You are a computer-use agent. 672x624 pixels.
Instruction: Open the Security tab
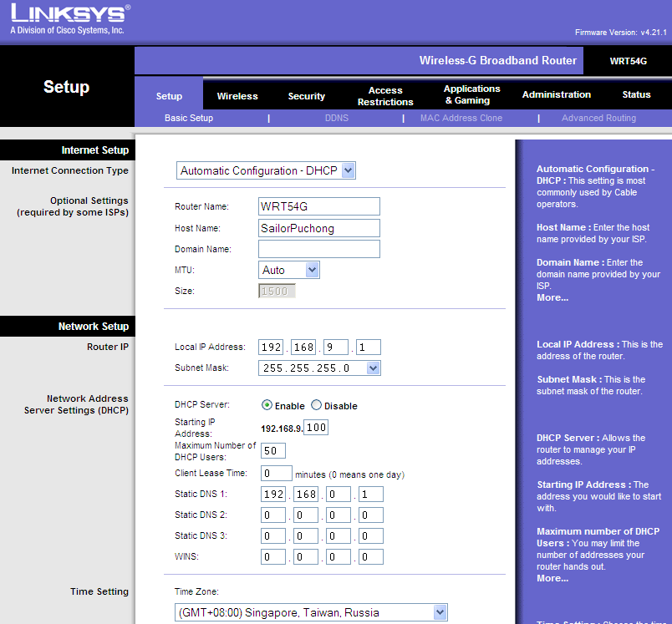pos(307,96)
